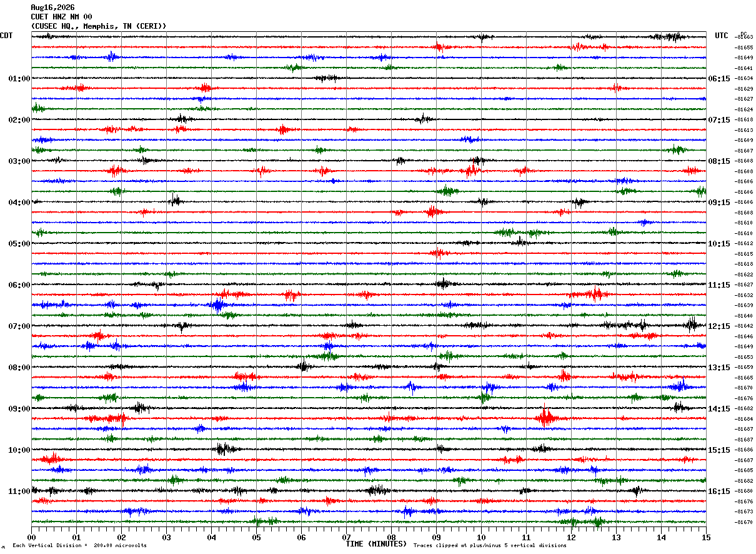
Task: Click the CDT timezone label
Action: [6, 36]
